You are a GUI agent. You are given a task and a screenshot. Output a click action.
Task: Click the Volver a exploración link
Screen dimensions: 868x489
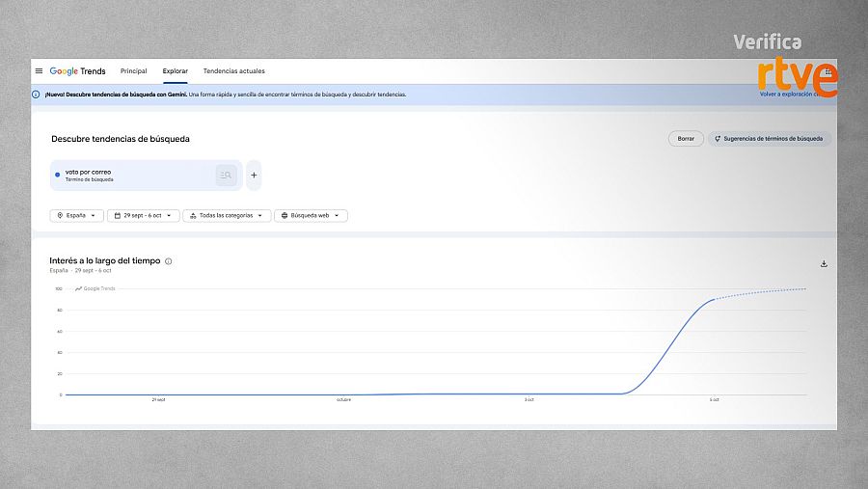(x=788, y=95)
